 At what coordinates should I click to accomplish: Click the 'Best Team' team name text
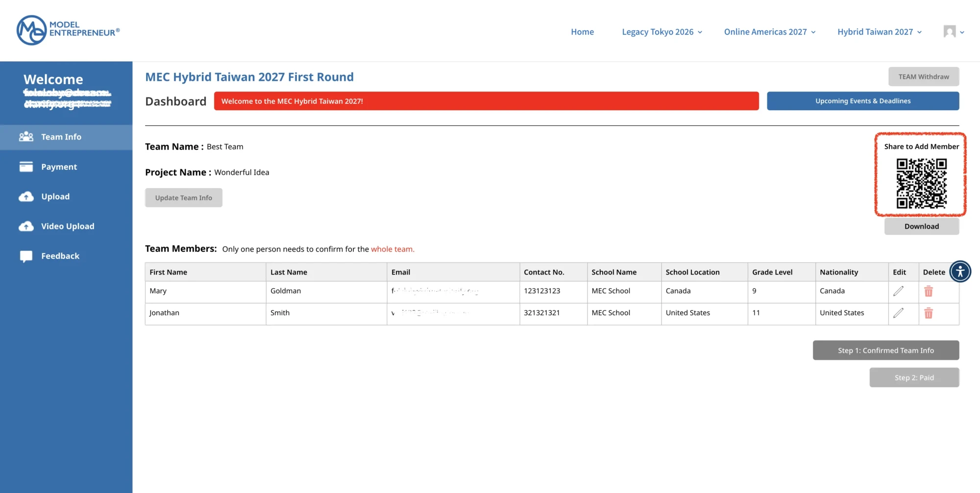click(225, 147)
